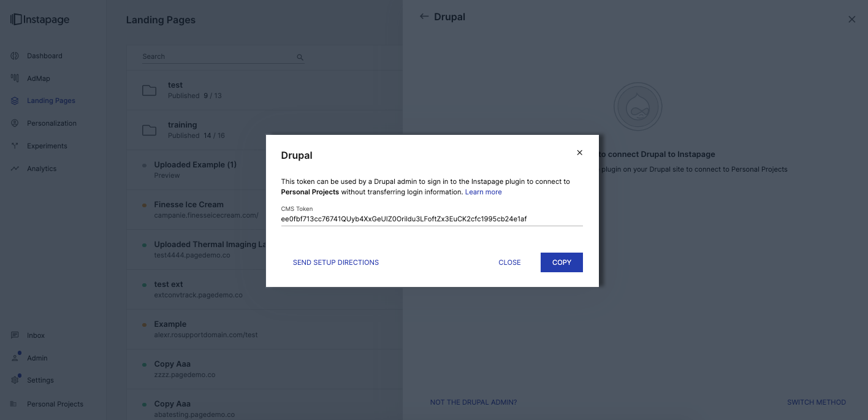Select Personalization in the sidebar
868x420 pixels.
pos(51,123)
